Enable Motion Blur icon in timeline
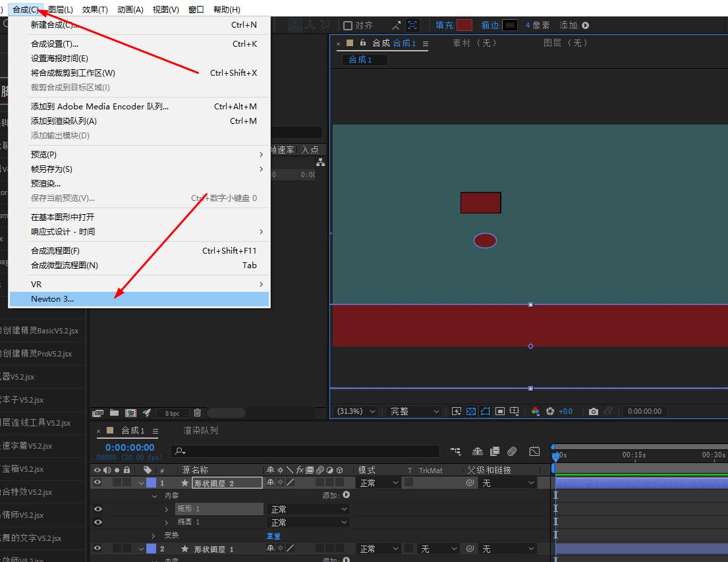Screen dimensions: 728x562 [x=512, y=451]
